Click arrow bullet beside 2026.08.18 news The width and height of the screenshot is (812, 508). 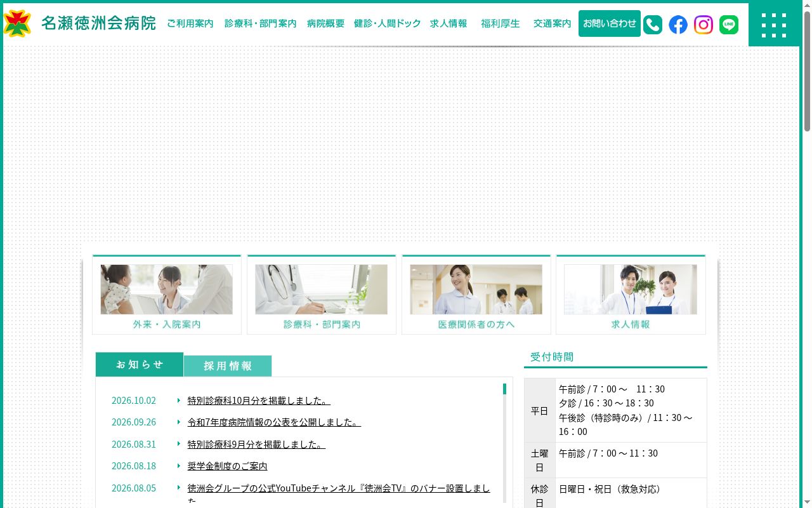(179, 465)
